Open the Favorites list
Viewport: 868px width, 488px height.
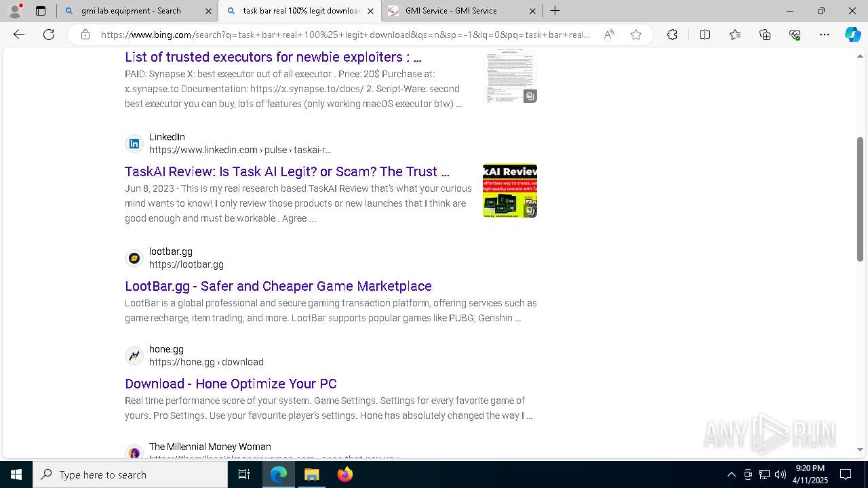tap(735, 35)
